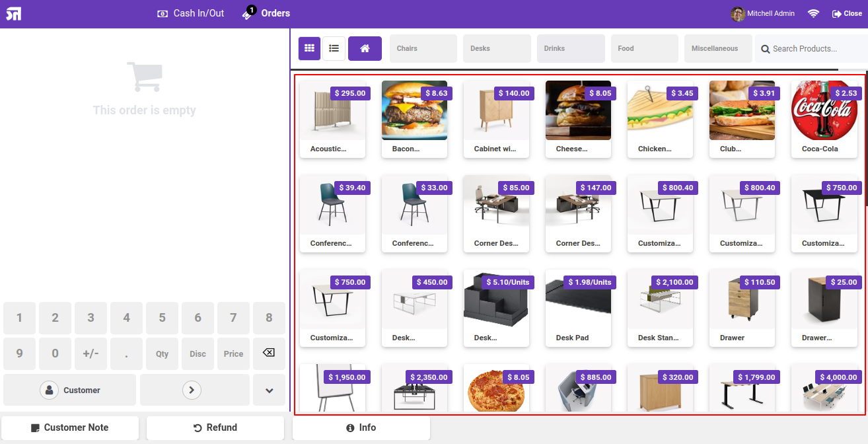
Task: Open the Refund screen
Action: click(x=215, y=427)
